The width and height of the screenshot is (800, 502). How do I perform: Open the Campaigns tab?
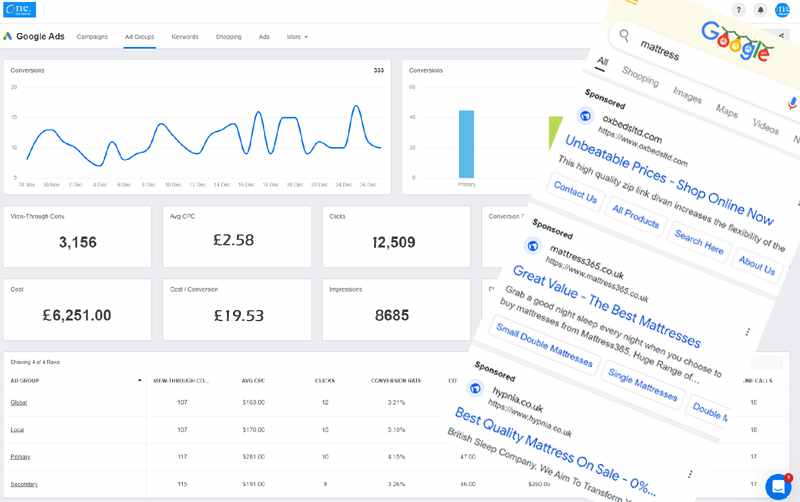click(92, 37)
